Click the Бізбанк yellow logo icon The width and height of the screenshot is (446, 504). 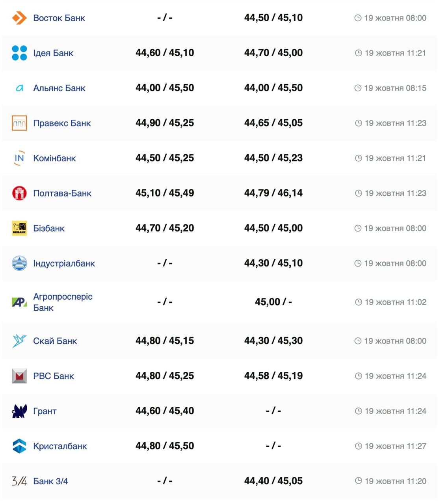(19, 228)
